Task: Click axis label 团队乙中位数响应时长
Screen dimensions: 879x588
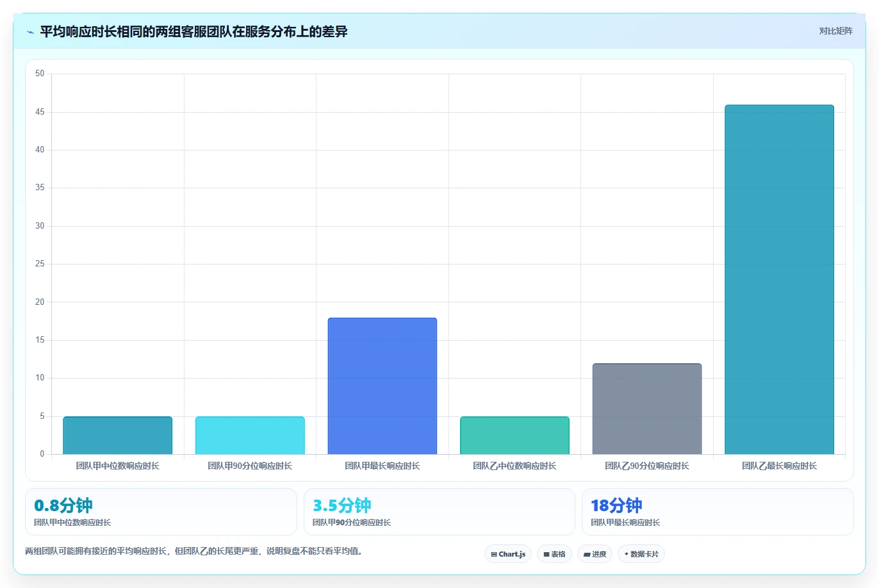Action: coord(514,466)
